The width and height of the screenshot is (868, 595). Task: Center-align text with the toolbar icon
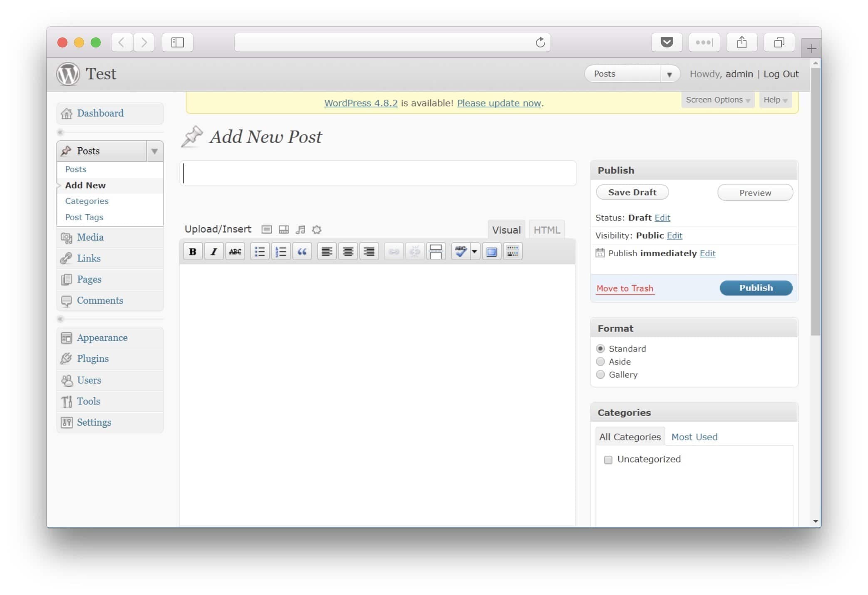[x=348, y=252]
